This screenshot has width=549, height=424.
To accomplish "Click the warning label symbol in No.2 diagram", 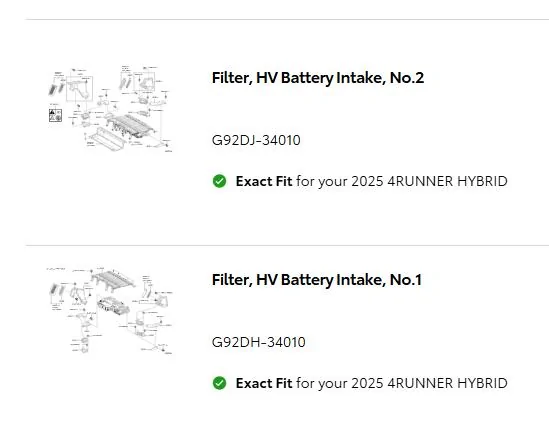I will click(55, 115).
